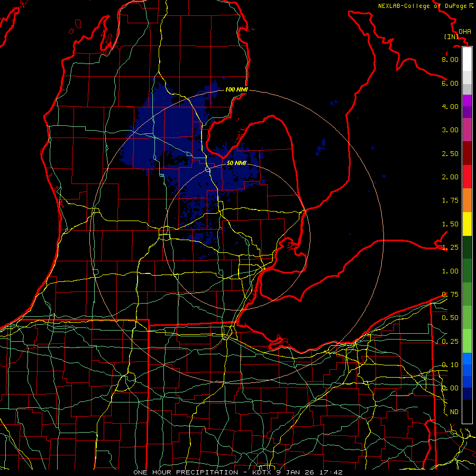
Task: Click the [IN] units label
Action: (451, 36)
